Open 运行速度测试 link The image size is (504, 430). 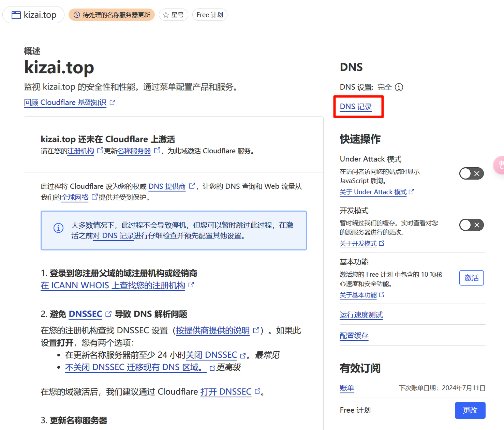pyautogui.click(x=361, y=315)
